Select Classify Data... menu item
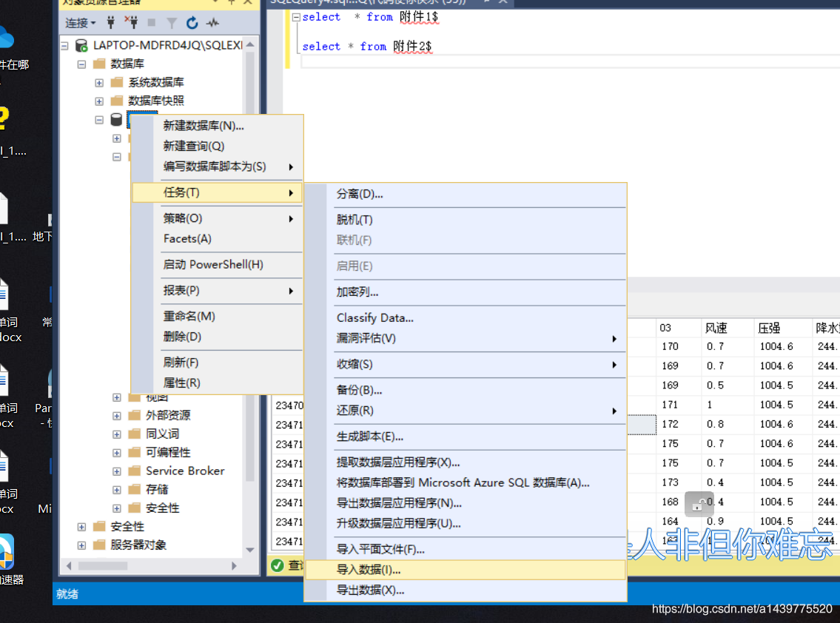The height and width of the screenshot is (623, 840). click(x=465, y=318)
